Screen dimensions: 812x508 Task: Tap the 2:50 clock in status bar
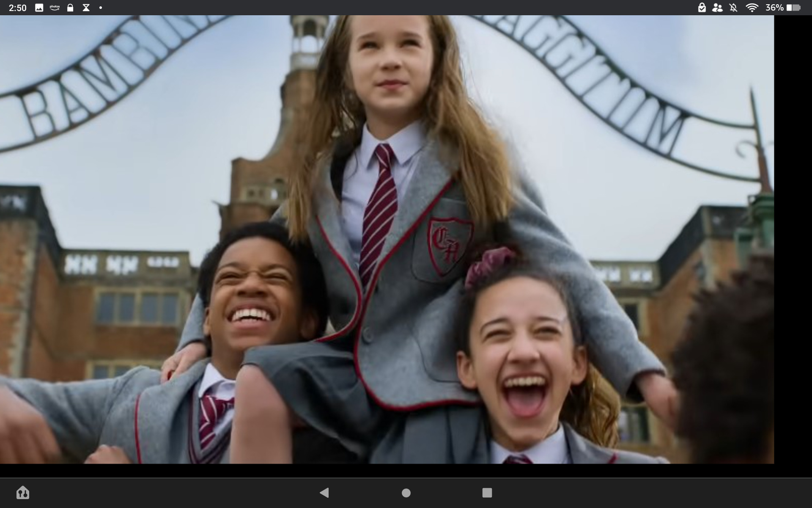tap(18, 8)
